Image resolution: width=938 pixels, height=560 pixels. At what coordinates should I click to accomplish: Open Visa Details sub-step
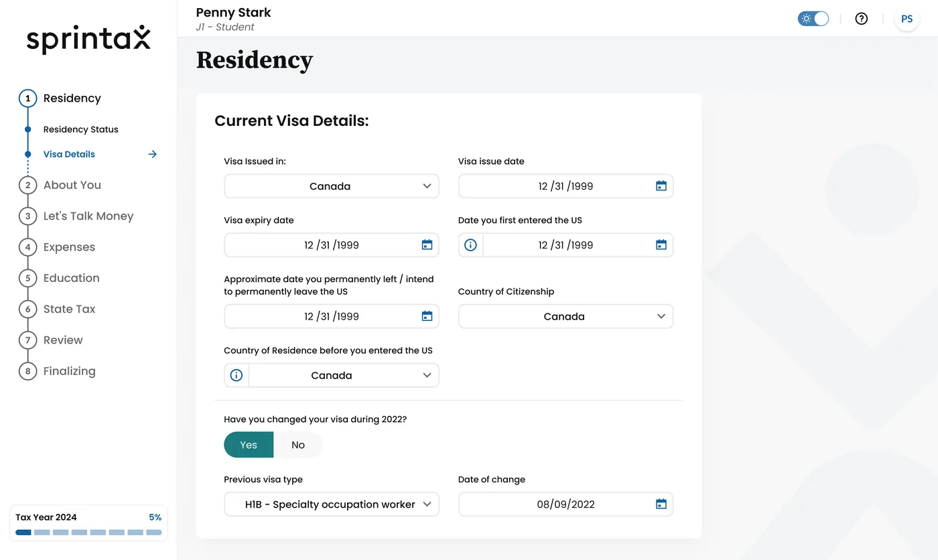[x=69, y=154]
